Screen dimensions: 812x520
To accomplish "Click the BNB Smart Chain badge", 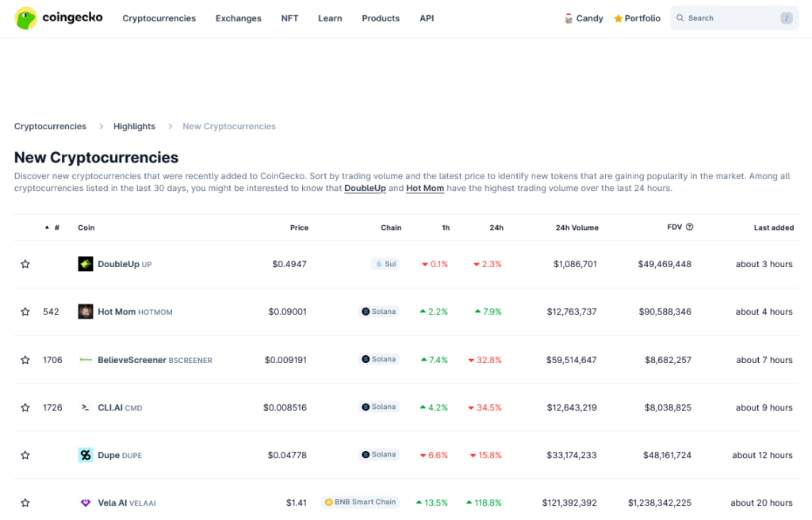I will tap(361, 502).
